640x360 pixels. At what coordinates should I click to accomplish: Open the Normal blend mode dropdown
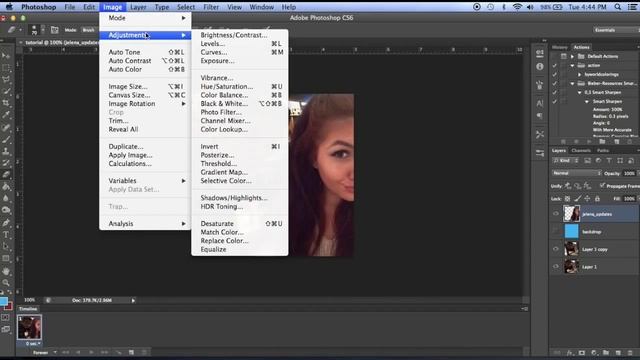(577, 173)
